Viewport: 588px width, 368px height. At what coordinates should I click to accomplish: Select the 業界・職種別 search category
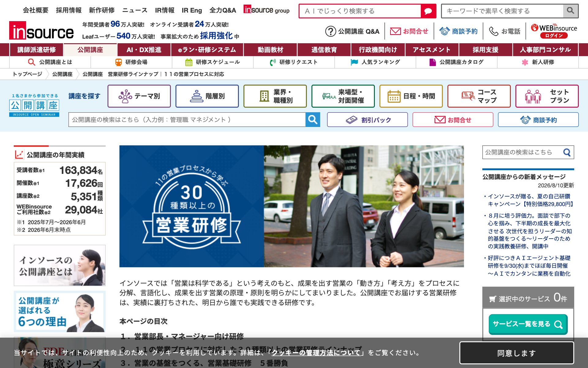[x=275, y=96]
